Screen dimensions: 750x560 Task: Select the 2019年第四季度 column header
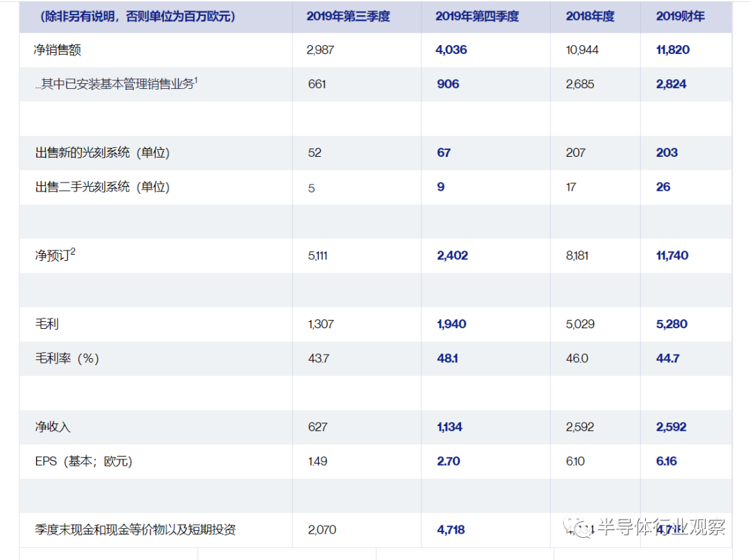477,16
